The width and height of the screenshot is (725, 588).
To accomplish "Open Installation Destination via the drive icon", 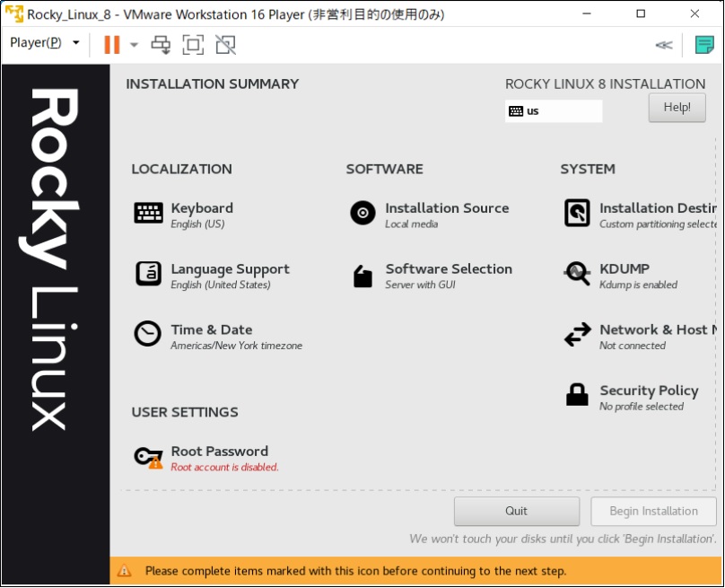I will click(577, 213).
